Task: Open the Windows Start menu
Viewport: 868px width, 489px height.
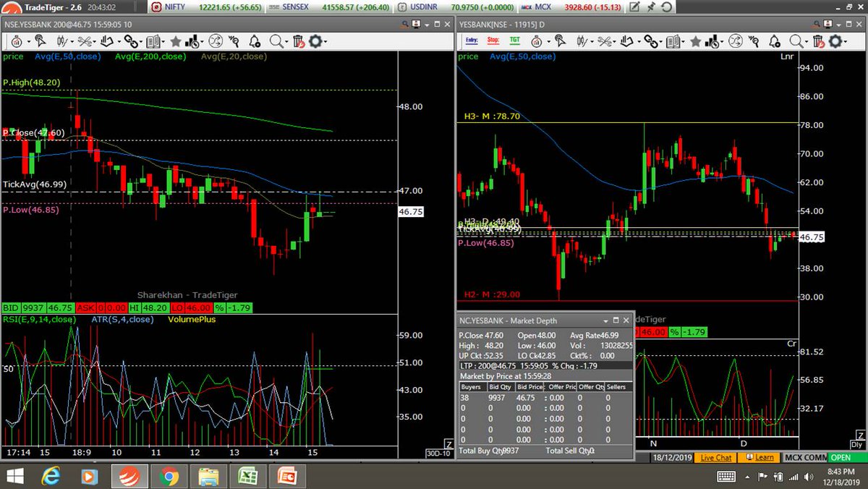Action: pos(14,476)
